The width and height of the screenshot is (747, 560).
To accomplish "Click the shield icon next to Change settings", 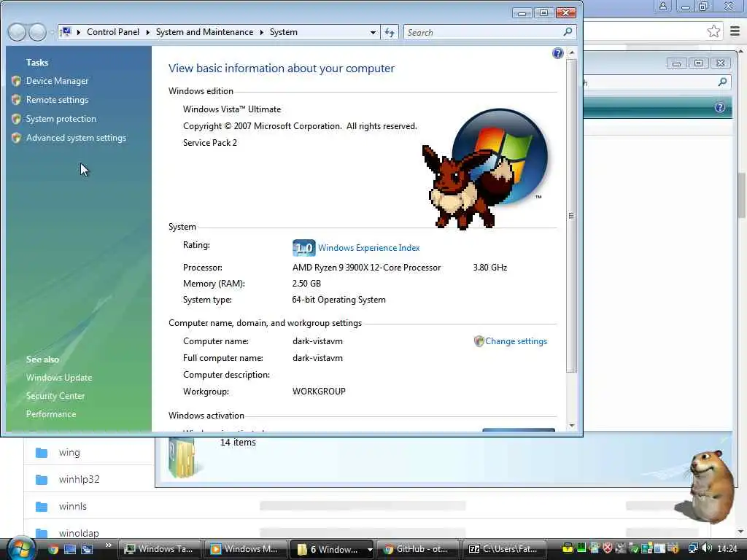I will click(479, 341).
